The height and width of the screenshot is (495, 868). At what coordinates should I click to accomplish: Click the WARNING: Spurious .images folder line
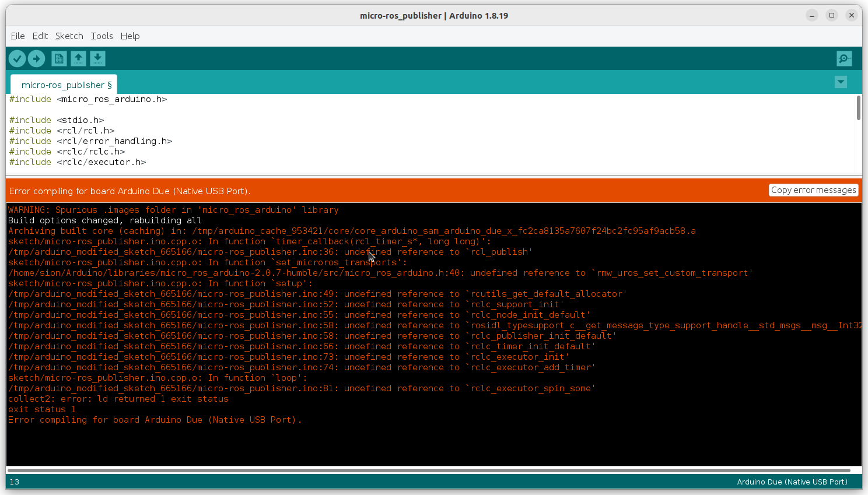(x=173, y=210)
